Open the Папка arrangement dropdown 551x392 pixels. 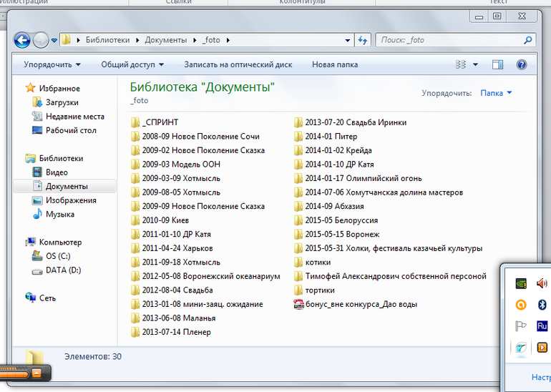(496, 93)
